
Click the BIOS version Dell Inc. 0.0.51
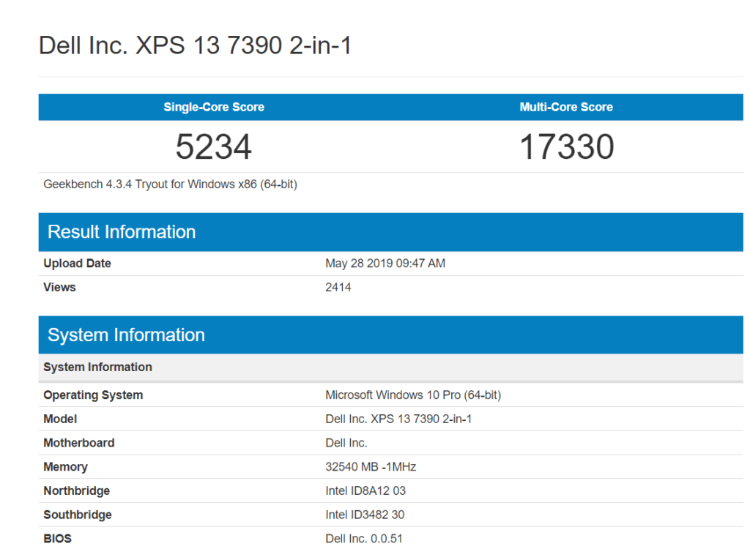coord(364,539)
